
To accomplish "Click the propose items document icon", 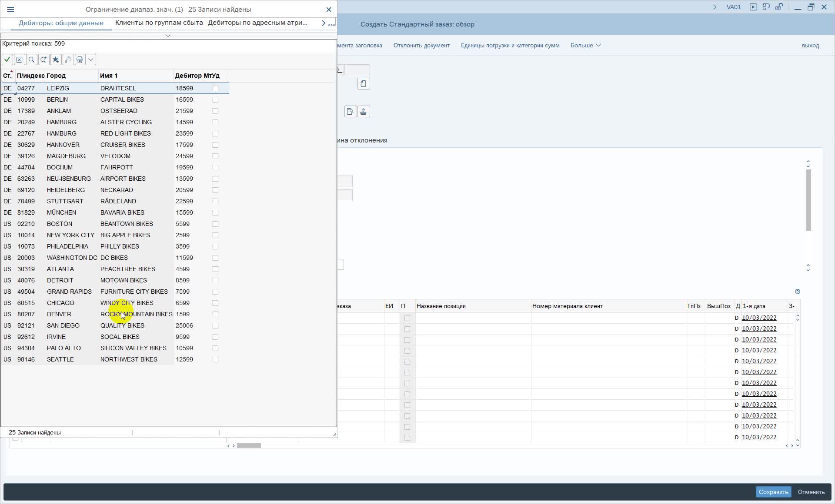I will 351,112.
